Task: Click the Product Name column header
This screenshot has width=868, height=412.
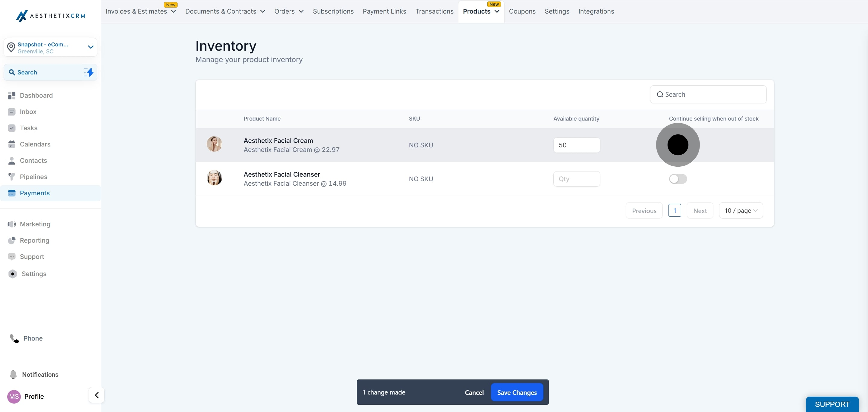Action: pyautogui.click(x=262, y=118)
